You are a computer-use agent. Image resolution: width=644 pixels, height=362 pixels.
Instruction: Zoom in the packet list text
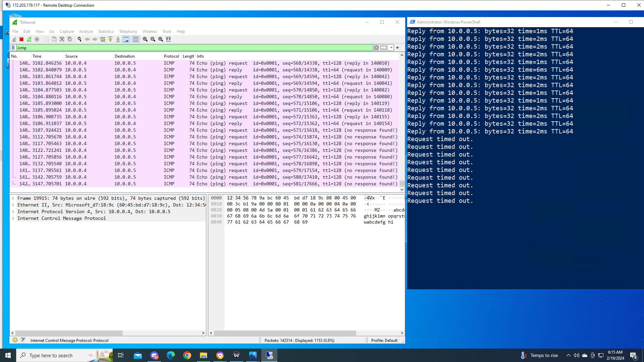145,39
